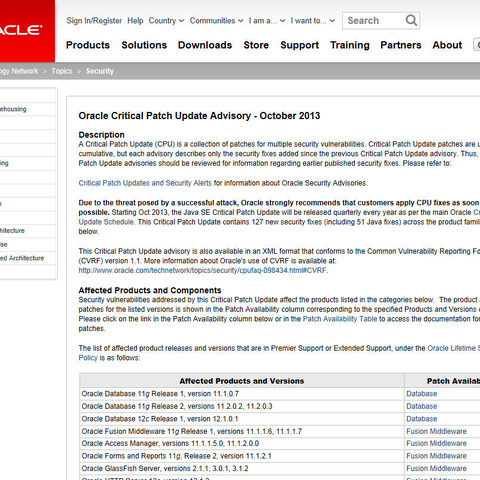The width and height of the screenshot is (480, 480).
Task: Open the Support menu
Action: coord(299,45)
